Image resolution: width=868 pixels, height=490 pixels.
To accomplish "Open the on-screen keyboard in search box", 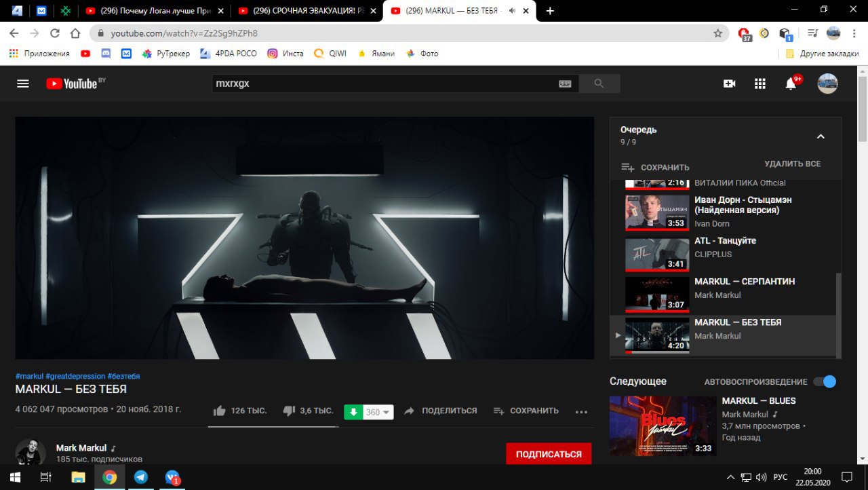I will click(x=566, y=83).
